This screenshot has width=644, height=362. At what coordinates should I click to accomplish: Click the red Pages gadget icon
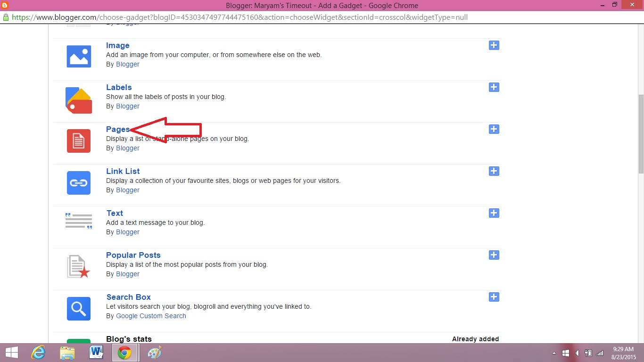79,141
